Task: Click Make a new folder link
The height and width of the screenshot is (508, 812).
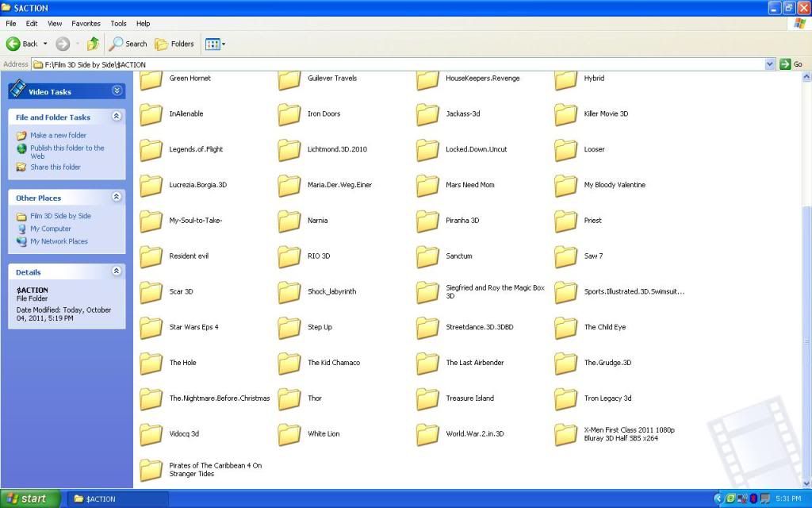Action: point(58,135)
